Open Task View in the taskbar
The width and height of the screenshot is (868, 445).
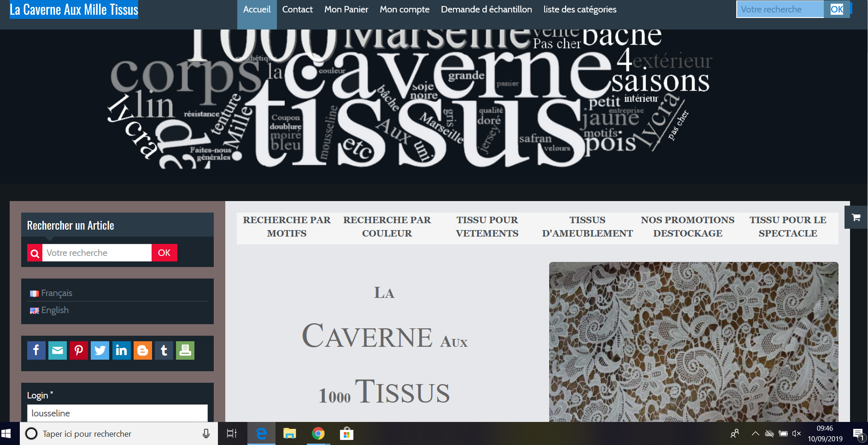[232, 433]
